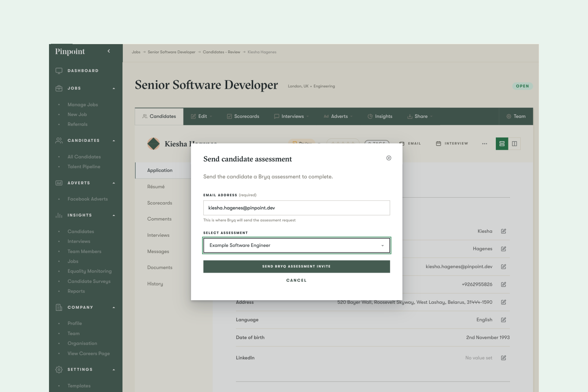Screen dimensions: 588x392
Task: Click the edit icon for LinkedIn value
Action: point(503,358)
